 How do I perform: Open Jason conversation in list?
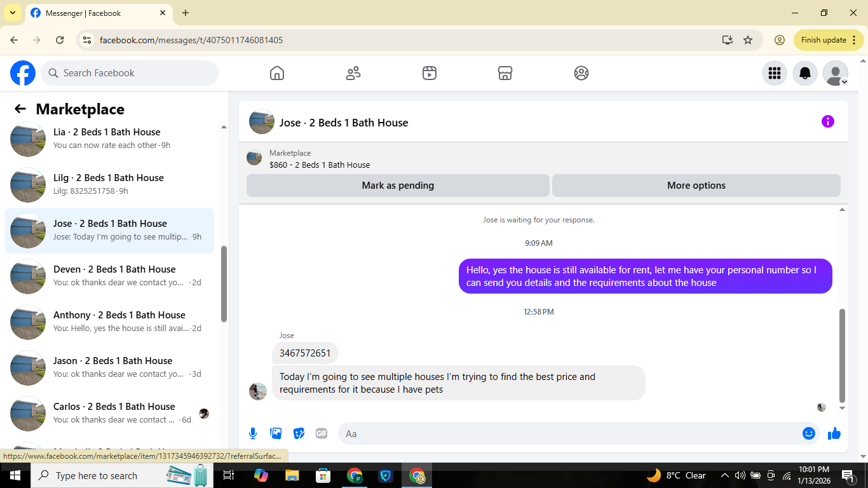click(109, 368)
